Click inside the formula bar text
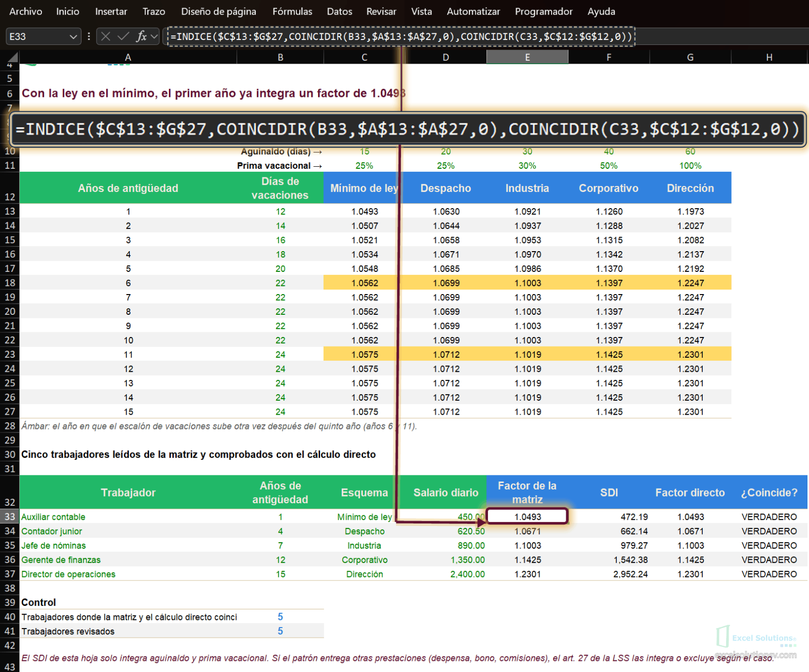 (x=401, y=36)
